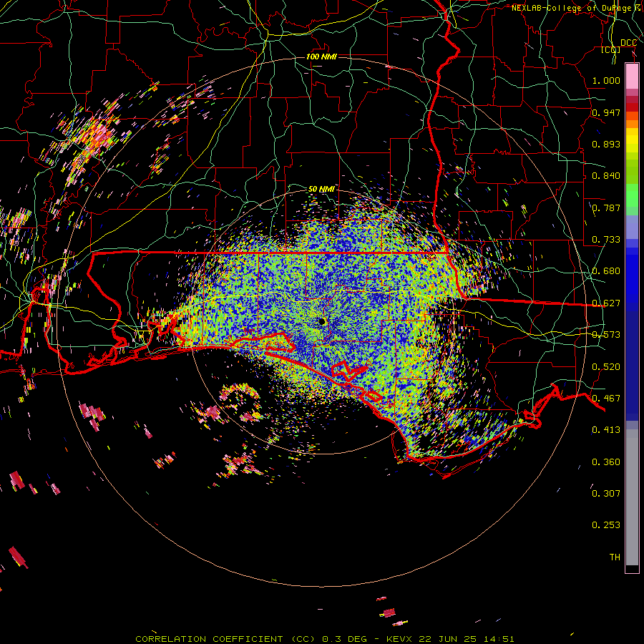Click the 0.307 legend value

point(606,494)
